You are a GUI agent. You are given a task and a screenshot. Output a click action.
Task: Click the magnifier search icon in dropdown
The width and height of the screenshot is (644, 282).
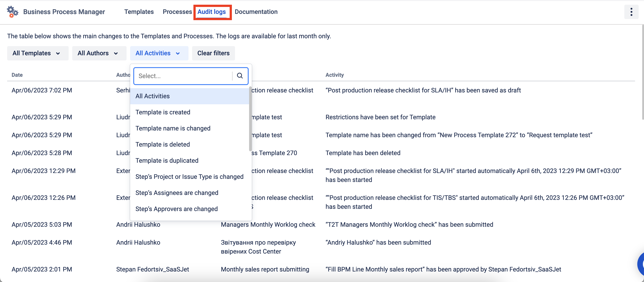pyautogui.click(x=240, y=76)
